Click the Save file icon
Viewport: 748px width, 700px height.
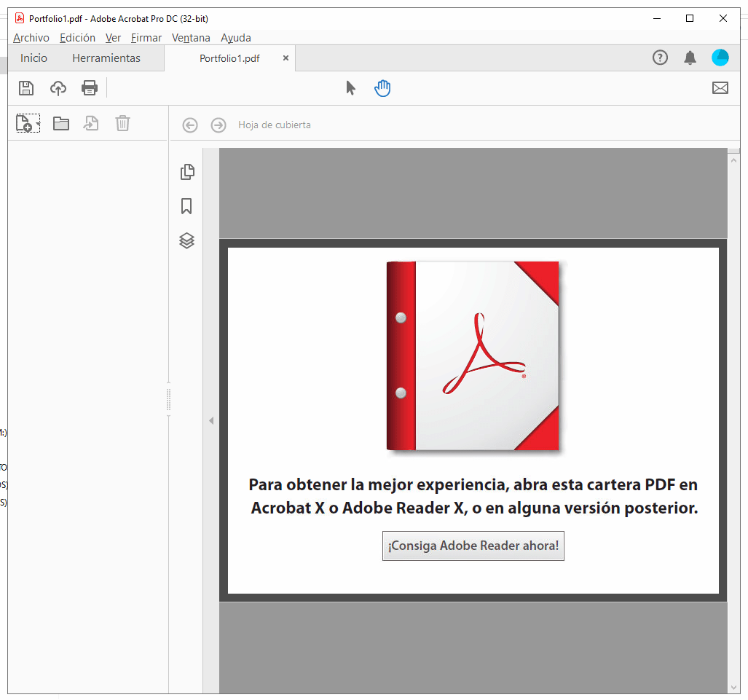26,87
